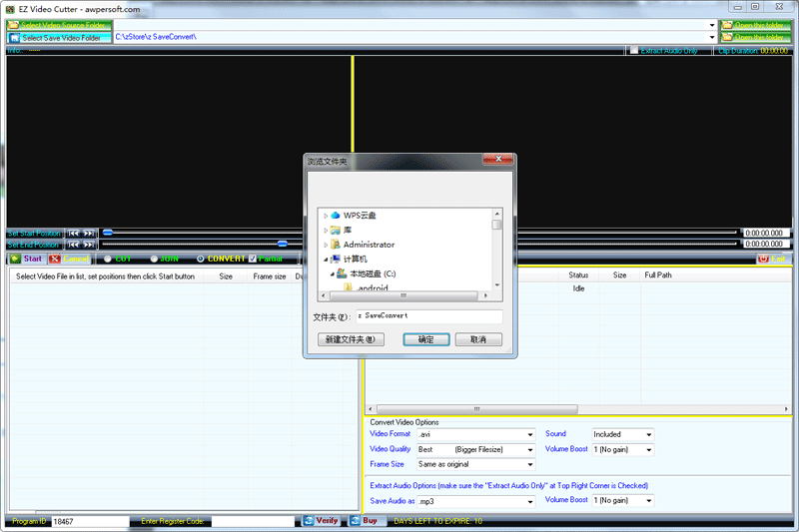799x532 pixels.
Task: Close the folder browse dialog
Action: click(x=498, y=159)
